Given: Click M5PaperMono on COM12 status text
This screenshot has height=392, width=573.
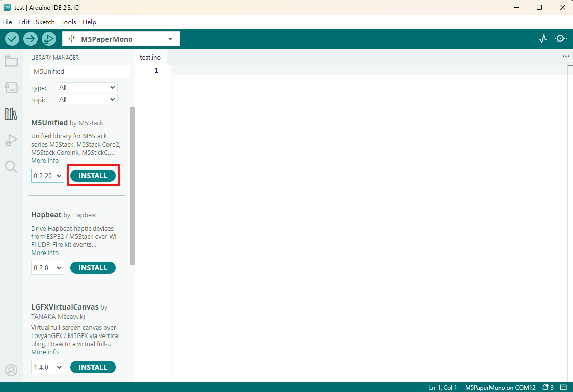Looking at the screenshot, I should pos(500,387).
